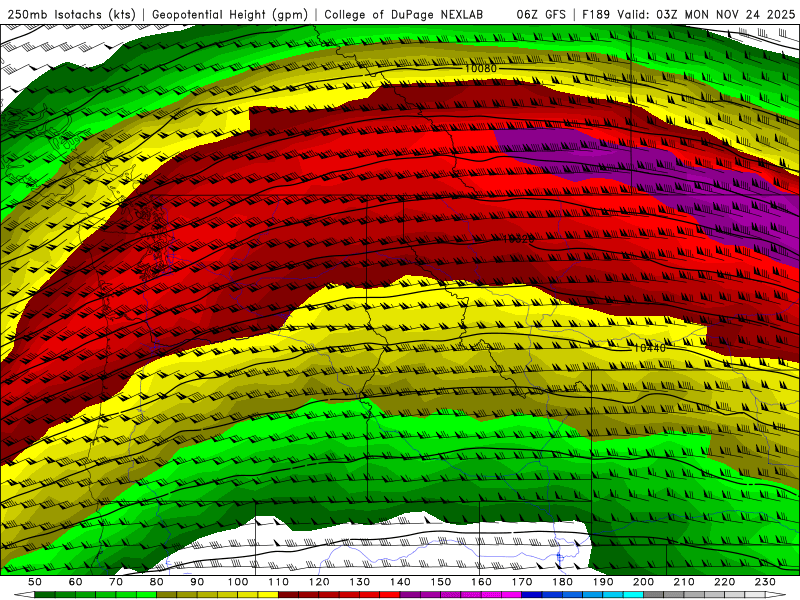Click the 140 value on legend scale
Viewport: 800px width, 600px height.
pos(400,582)
